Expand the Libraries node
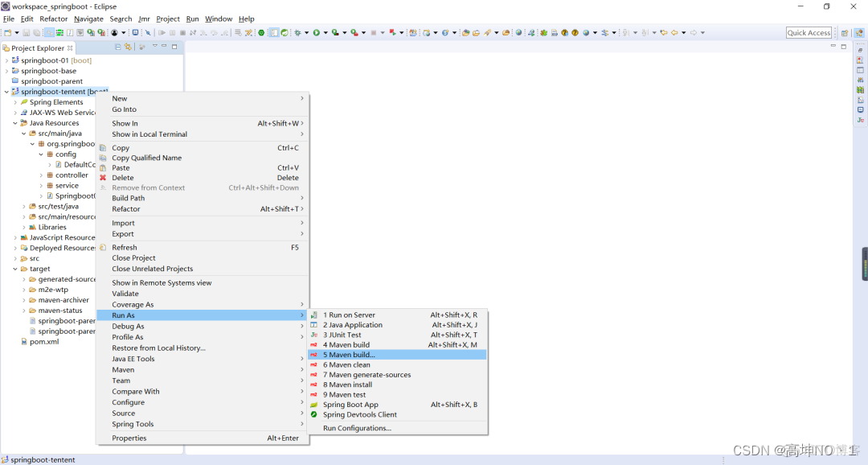 pos(24,227)
